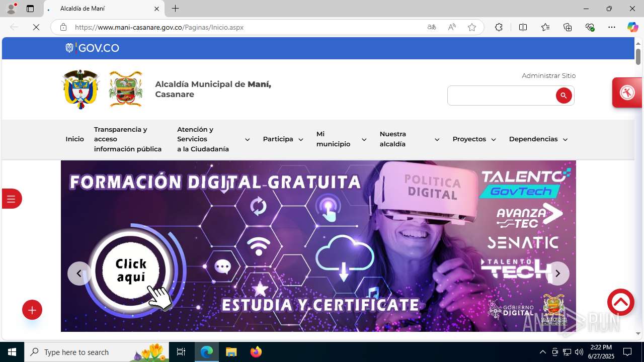Viewport: 644px width, 362px height.
Task: Open File Explorer from the taskbar
Action: pyautogui.click(x=231, y=352)
